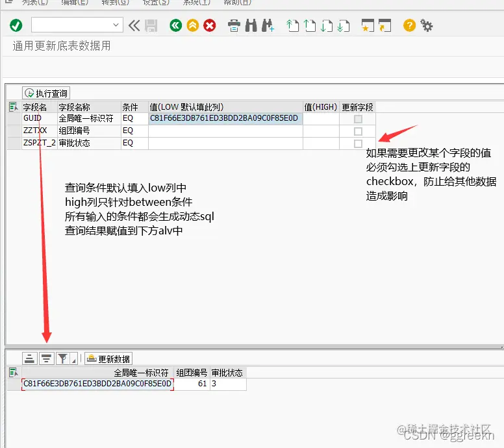Select result column header 审批状态
The image size is (504, 448).
[228, 373]
